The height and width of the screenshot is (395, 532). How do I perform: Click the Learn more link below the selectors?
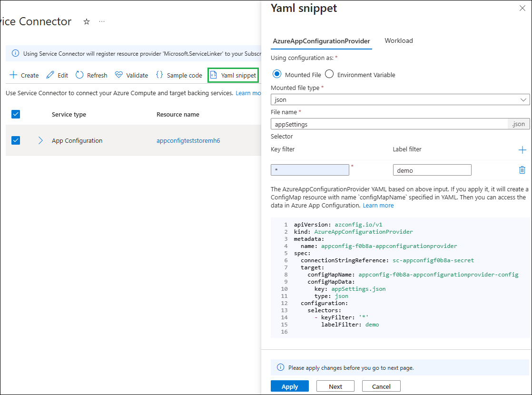tap(378, 205)
